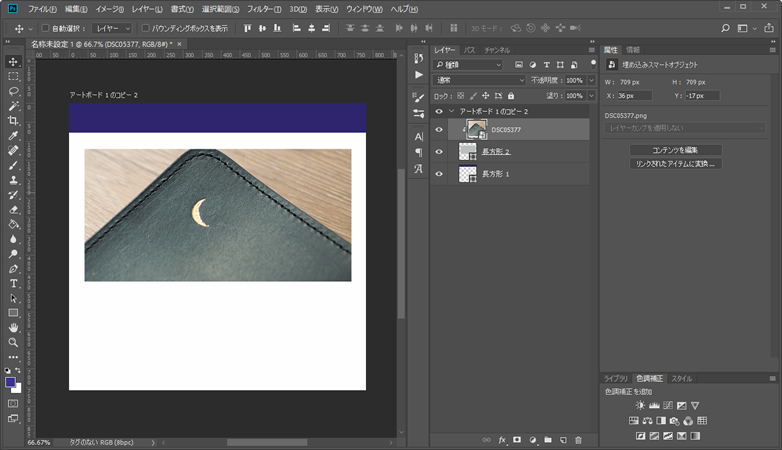This screenshot has height=450, width=782.
Task: Switch to the スタイル tab
Action: coord(681,378)
